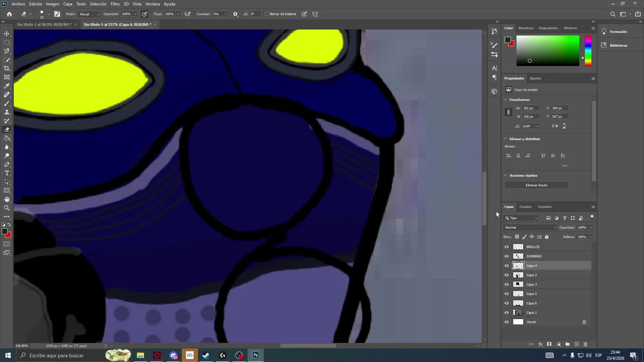This screenshot has width=644, height=362.
Task: Select the Brush tool
Action: point(7,104)
